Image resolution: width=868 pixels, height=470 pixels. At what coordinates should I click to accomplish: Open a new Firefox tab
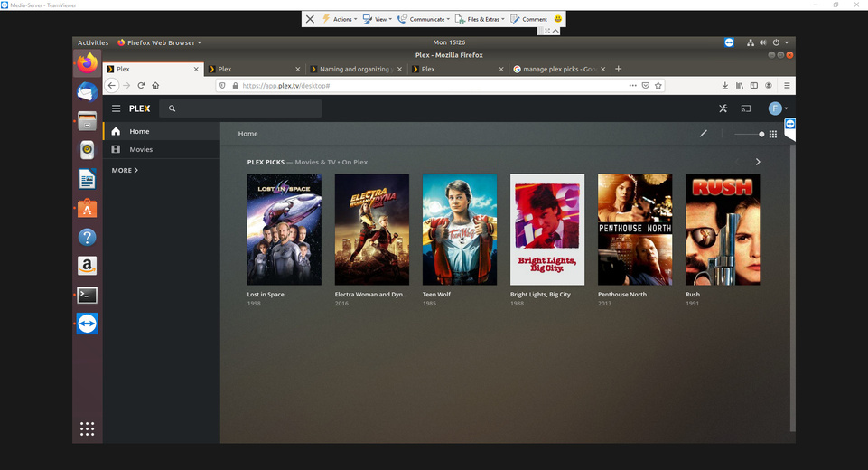[619, 69]
